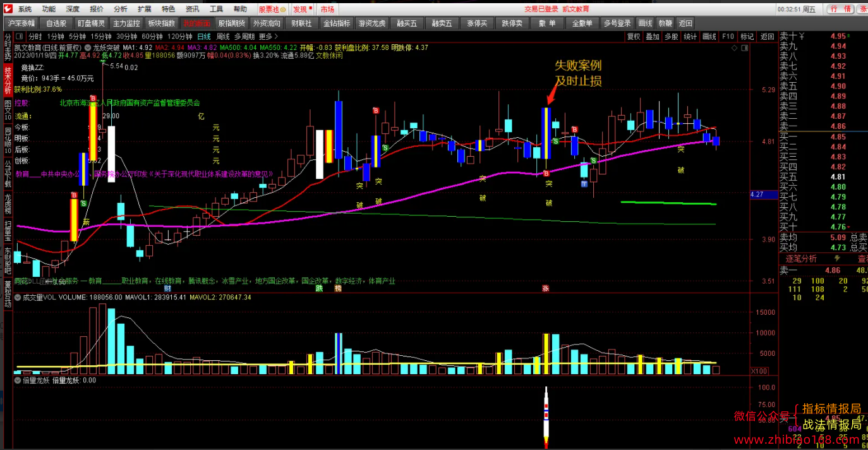This screenshot has height=450, width=868.
Task: Click the 多股 chart option
Action: (x=672, y=37)
